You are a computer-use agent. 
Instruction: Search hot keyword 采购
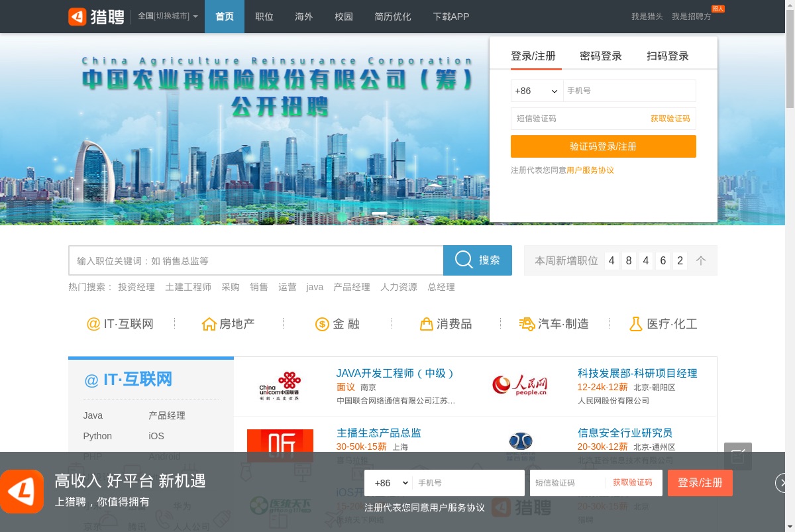pos(231,287)
